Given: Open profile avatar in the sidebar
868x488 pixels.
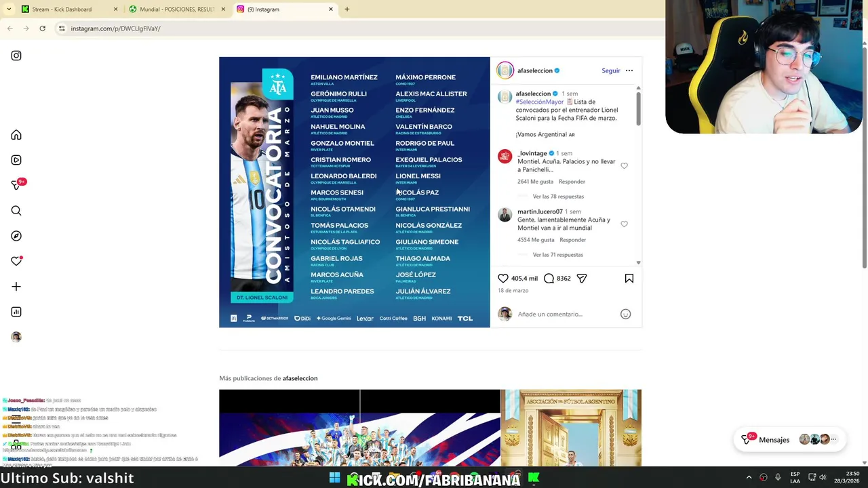Looking at the screenshot, I should pyautogui.click(x=16, y=337).
